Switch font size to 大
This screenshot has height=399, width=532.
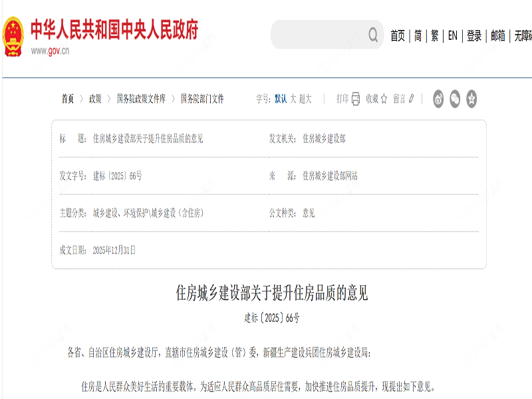(x=293, y=98)
